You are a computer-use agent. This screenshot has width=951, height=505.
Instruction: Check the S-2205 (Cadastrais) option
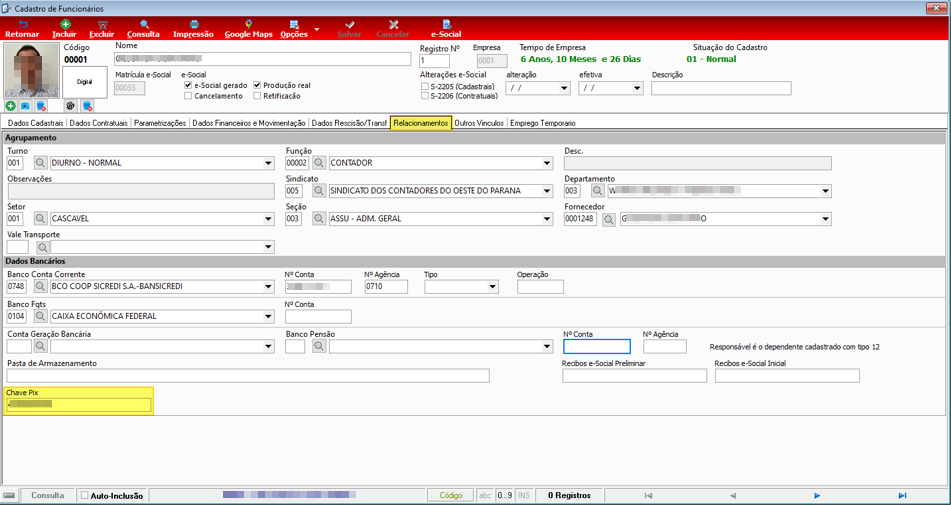click(x=425, y=86)
